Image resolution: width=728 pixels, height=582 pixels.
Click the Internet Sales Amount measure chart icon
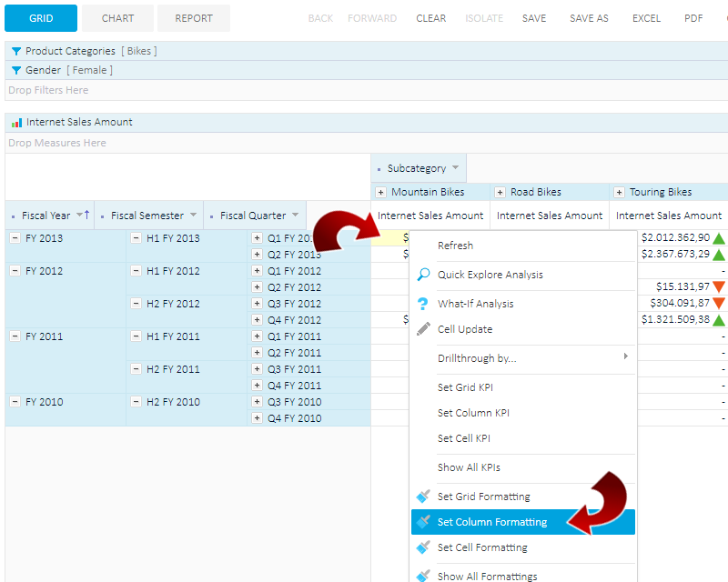point(16,123)
